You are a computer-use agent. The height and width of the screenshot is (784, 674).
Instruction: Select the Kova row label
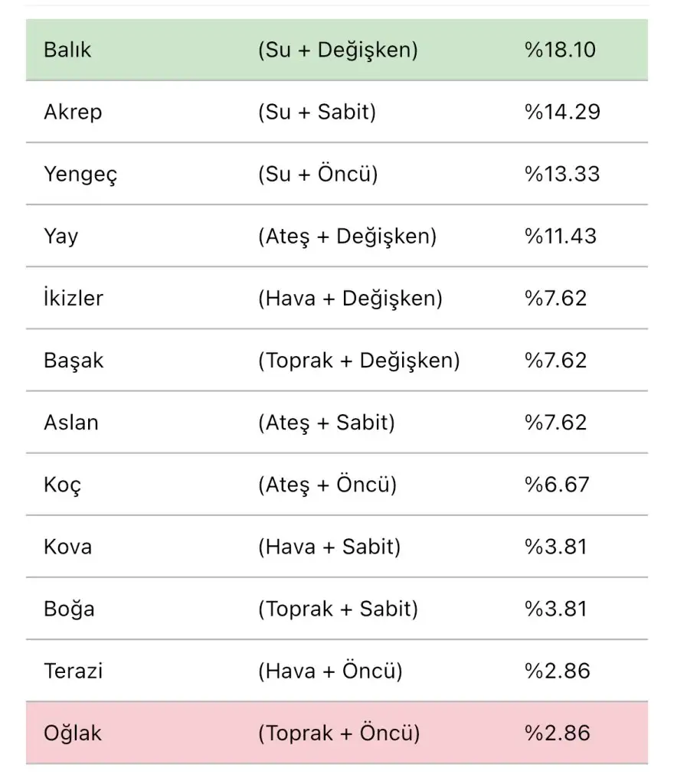click(x=67, y=547)
